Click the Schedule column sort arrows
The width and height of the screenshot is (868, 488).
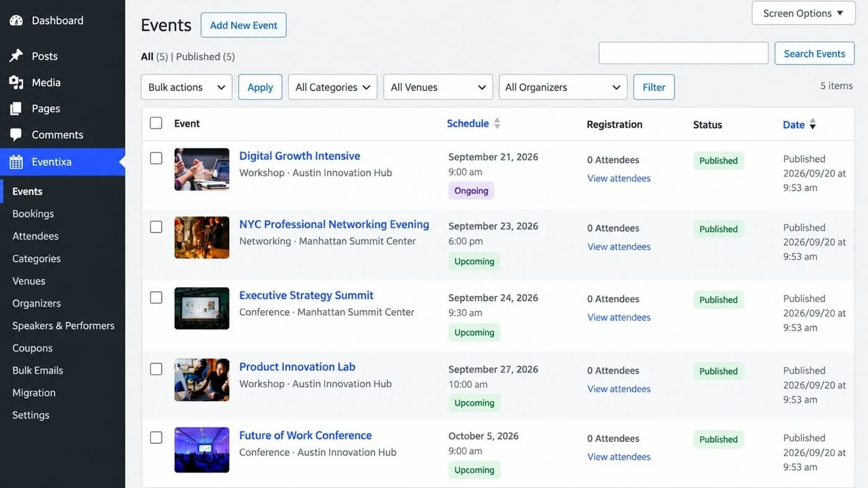point(497,123)
